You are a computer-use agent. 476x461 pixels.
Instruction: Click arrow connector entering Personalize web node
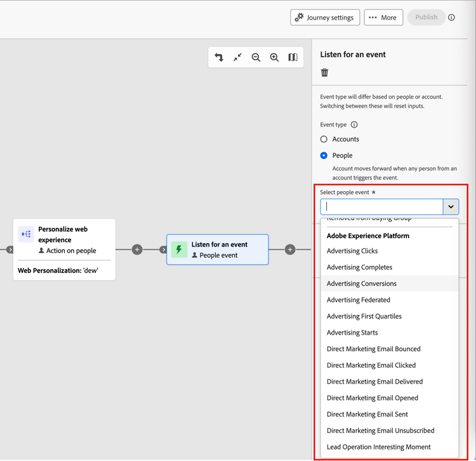[x=10, y=250]
